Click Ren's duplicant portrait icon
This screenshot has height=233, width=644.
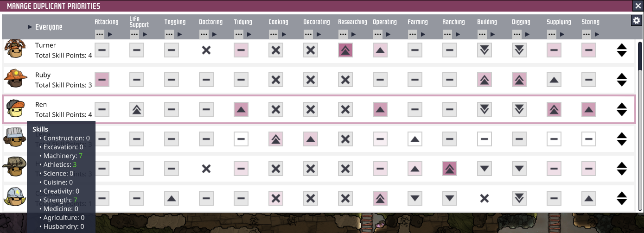(15, 109)
